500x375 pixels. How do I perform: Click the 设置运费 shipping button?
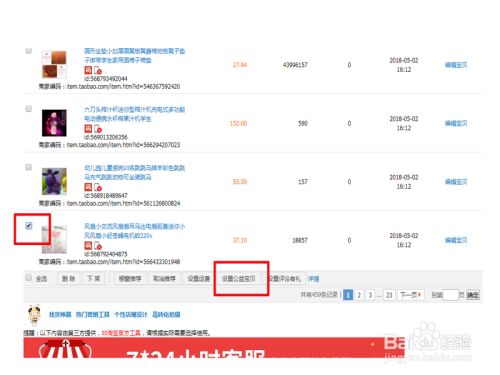[x=199, y=278]
